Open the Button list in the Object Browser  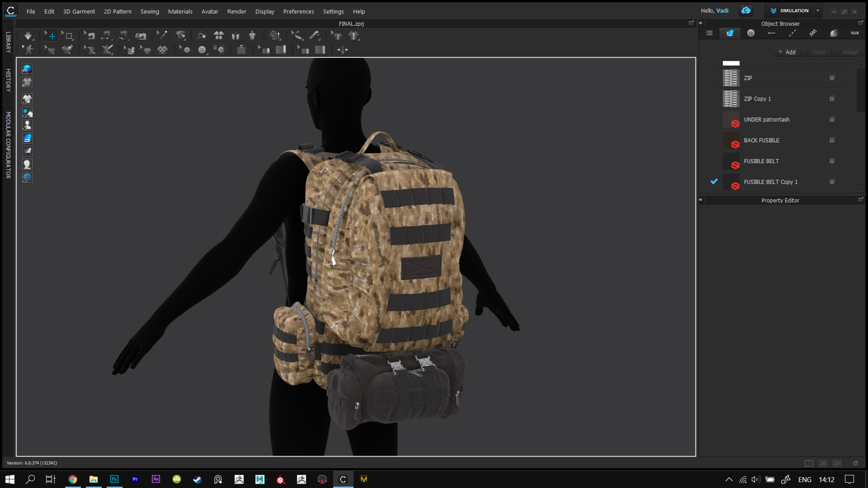751,33
